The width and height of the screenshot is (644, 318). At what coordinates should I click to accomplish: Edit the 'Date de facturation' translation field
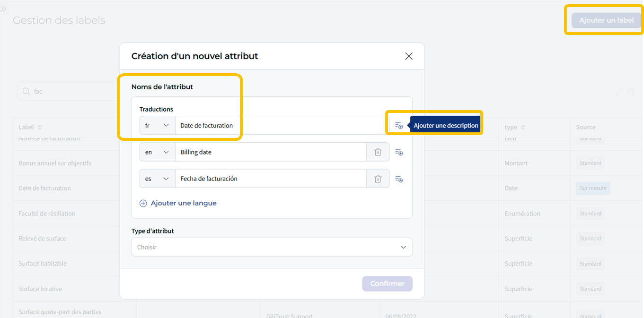click(x=282, y=126)
